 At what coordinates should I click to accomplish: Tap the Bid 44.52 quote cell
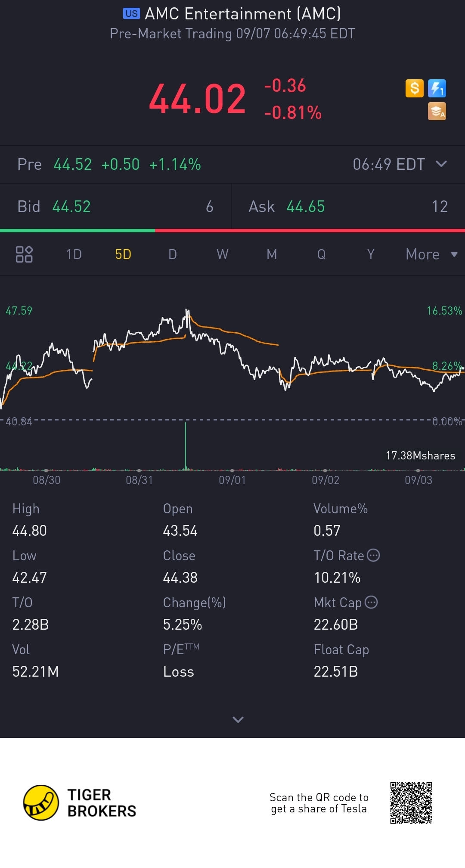(115, 206)
